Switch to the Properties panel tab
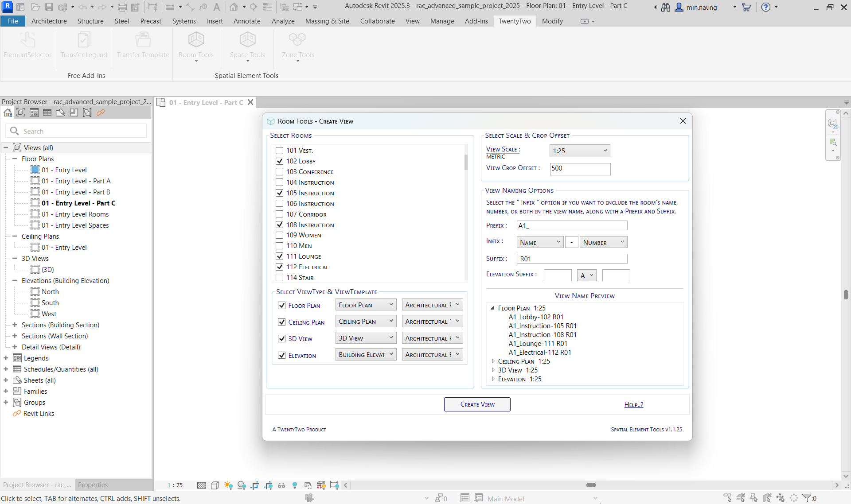 [93, 485]
